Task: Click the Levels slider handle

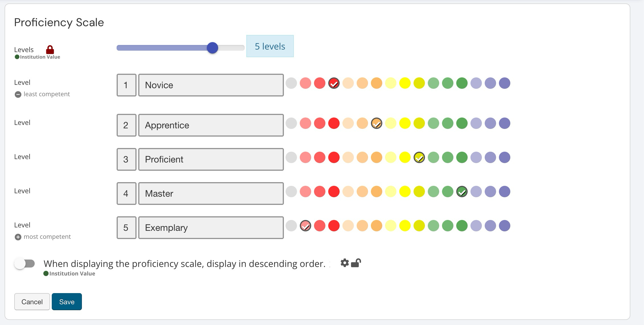Action: coord(212,48)
